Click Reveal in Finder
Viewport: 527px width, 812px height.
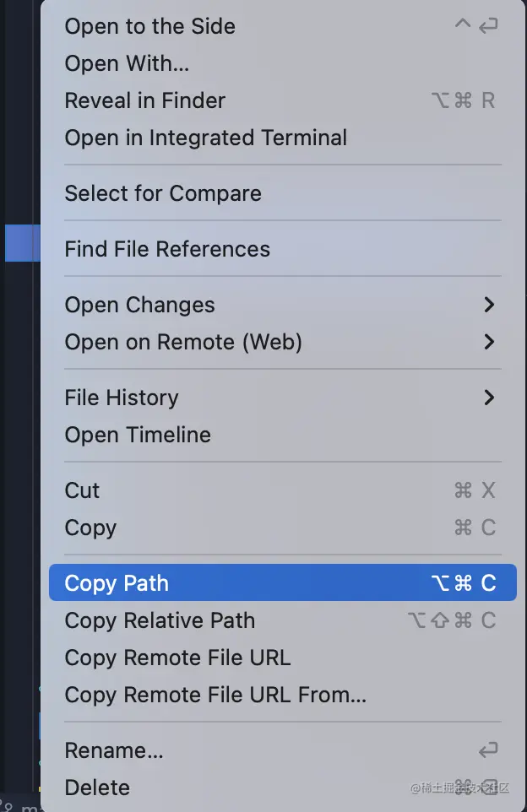coord(145,100)
